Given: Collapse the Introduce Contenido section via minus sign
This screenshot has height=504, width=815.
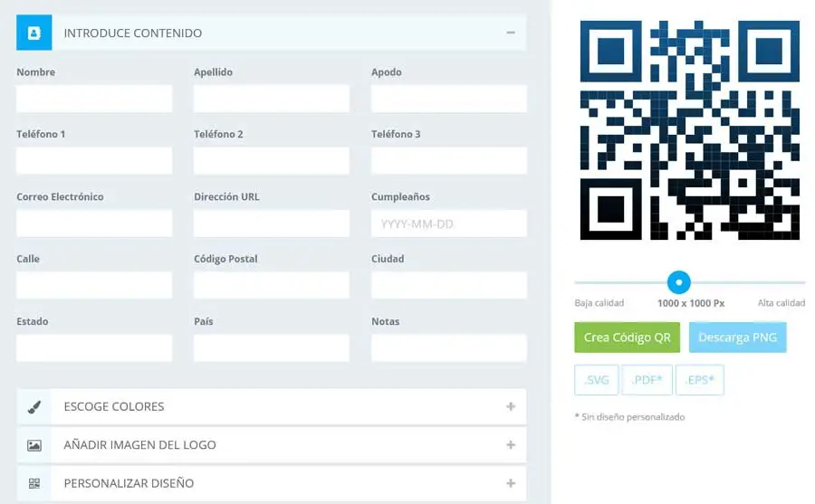Looking at the screenshot, I should (x=511, y=33).
